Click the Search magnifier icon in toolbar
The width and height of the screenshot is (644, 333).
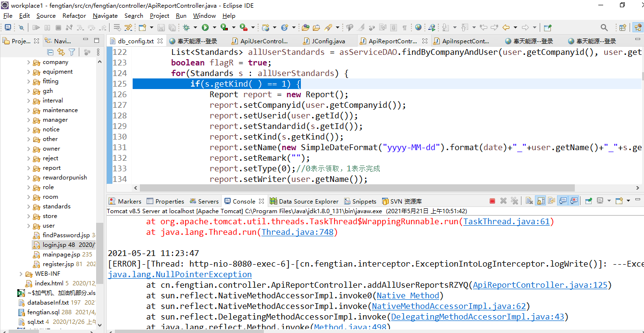point(604,28)
